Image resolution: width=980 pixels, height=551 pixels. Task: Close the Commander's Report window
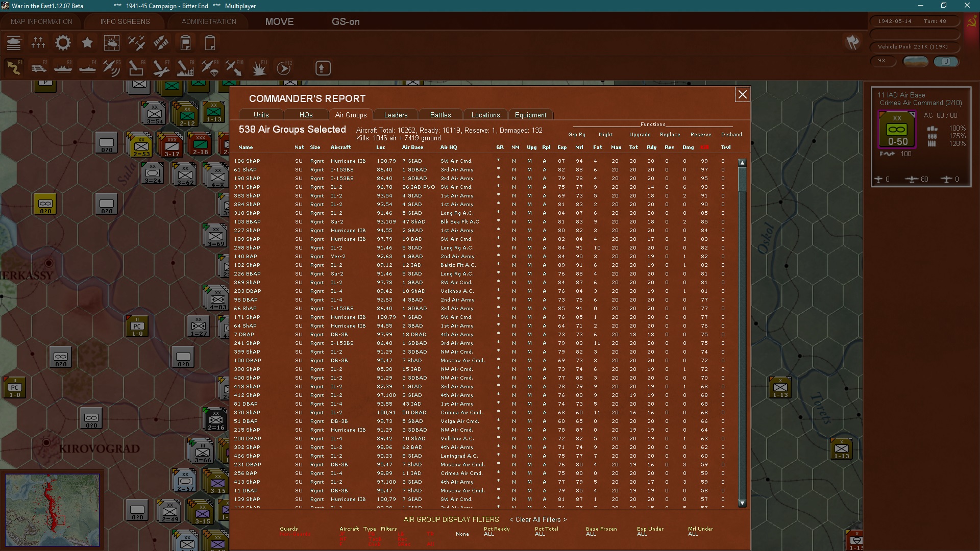[x=742, y=94]
